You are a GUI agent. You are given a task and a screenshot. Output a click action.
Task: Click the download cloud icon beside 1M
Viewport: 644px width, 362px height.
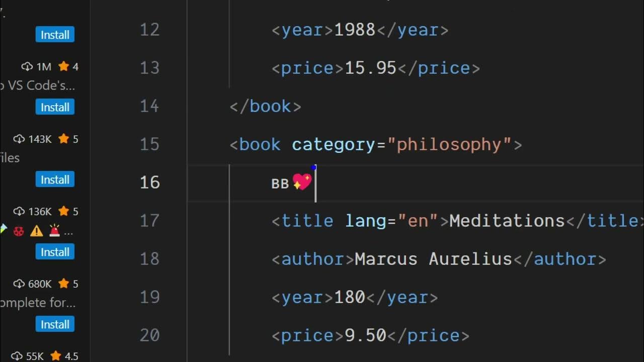[x=27, y=66]
